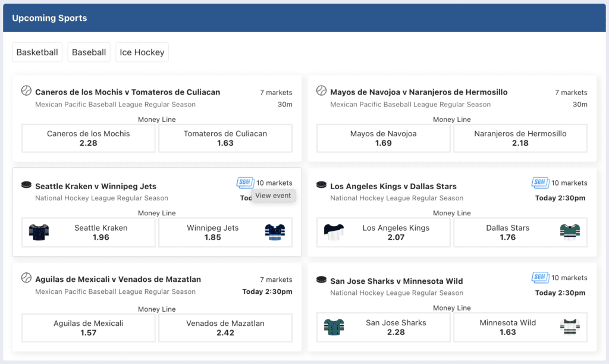Choose Dallas Stars odds 1.76
This screenshot has height=364, width=609.
pos(520,233)
